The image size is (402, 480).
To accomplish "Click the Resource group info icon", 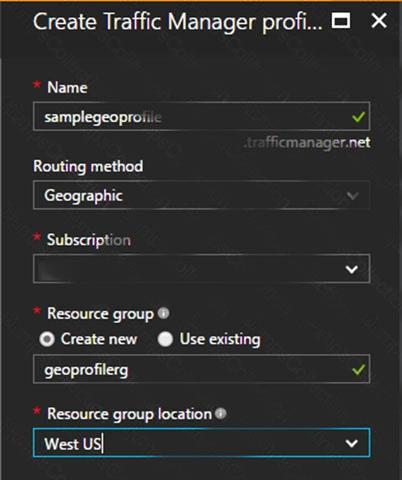I will (x=163, y=313).
